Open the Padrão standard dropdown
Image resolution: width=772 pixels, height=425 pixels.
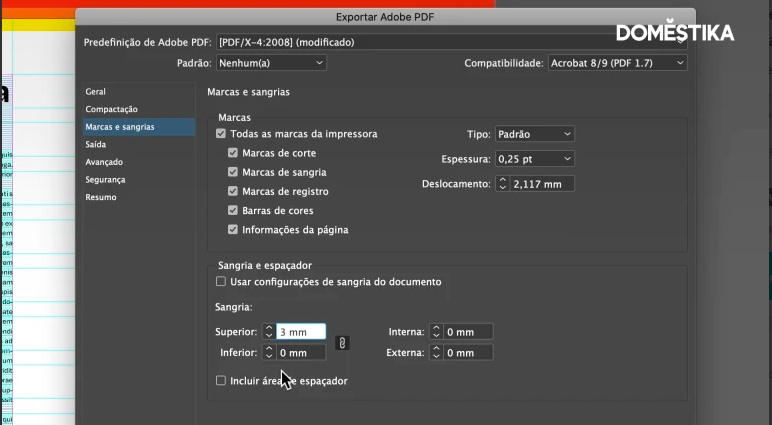[271, 63]
